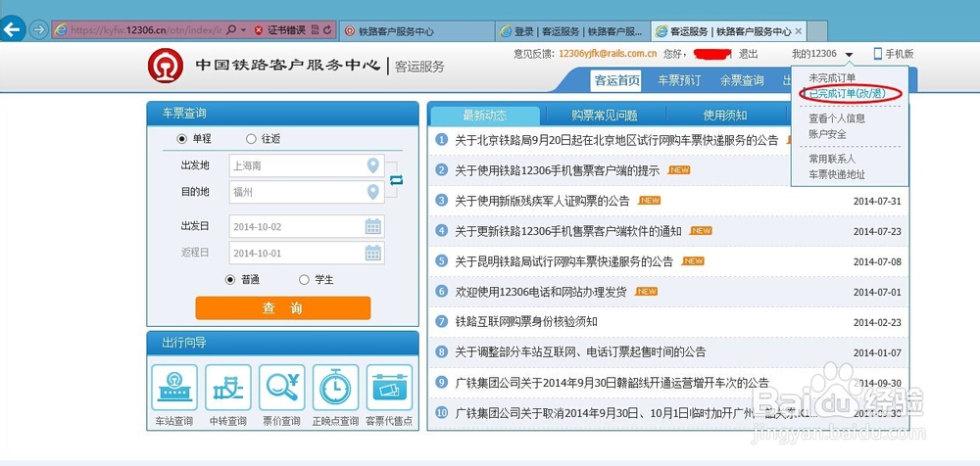Open the 车票预订 navigation tab
This screenshot has height=466, width=980.
pyautogui.click(x=679, y=80)
